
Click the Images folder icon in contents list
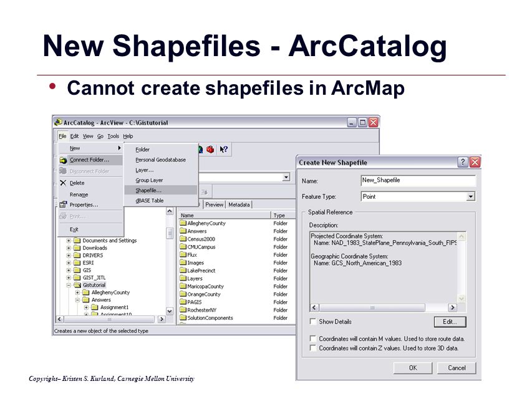pos(183,262)
